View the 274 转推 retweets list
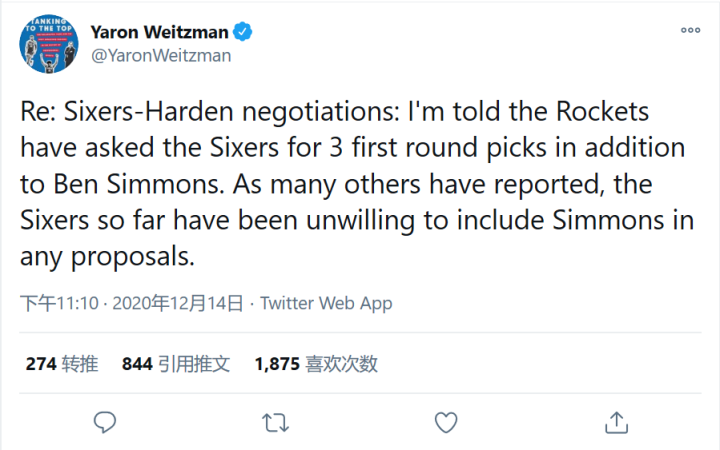Screen dimensions: 720x450 point(61,365)
